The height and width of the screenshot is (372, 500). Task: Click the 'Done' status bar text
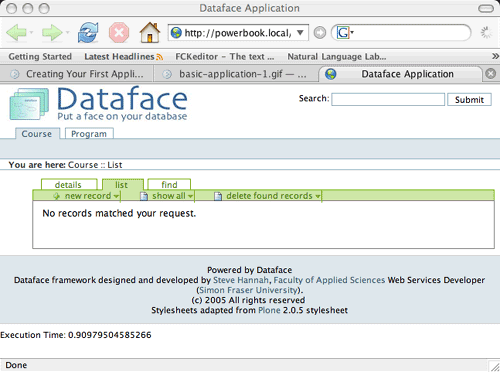pyautogui.click(x=16, y=365)
